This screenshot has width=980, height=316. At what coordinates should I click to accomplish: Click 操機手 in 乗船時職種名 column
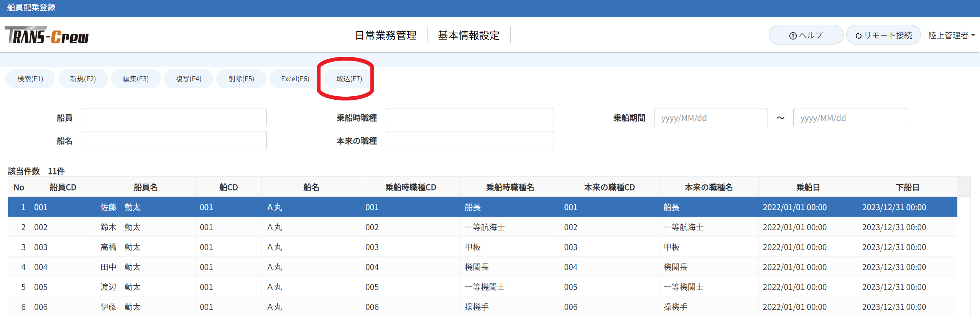point(477,307)
